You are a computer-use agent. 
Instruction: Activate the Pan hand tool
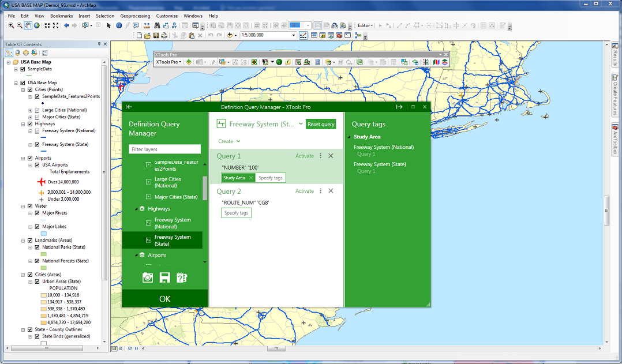click(28, 25)
